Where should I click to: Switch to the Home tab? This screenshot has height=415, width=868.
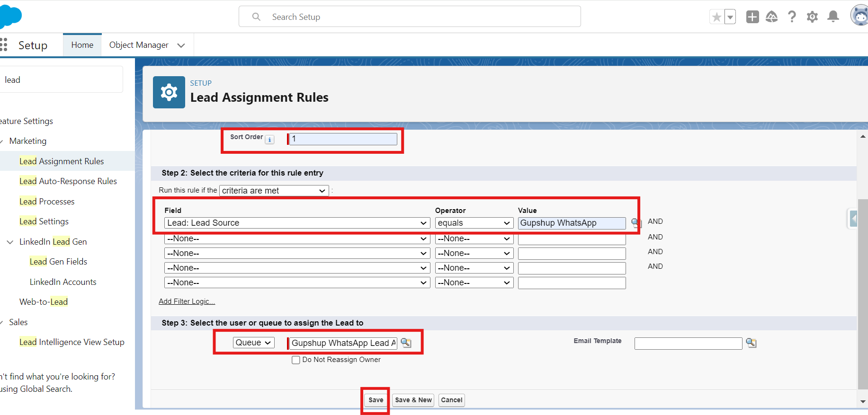pyautogui.click(x=82, y=45)
